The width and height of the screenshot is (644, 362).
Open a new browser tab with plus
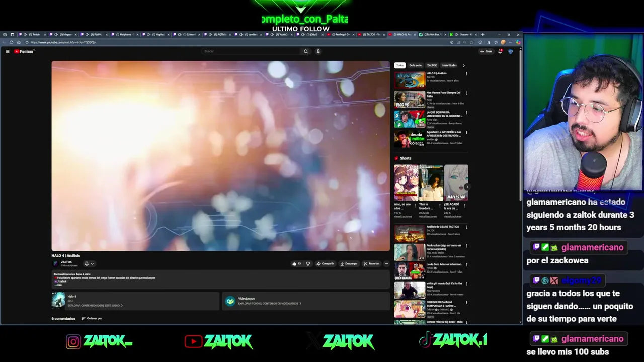[483, 34]
